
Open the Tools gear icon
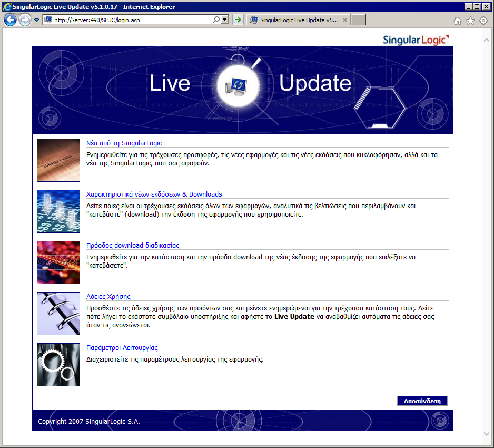[483, 21]
